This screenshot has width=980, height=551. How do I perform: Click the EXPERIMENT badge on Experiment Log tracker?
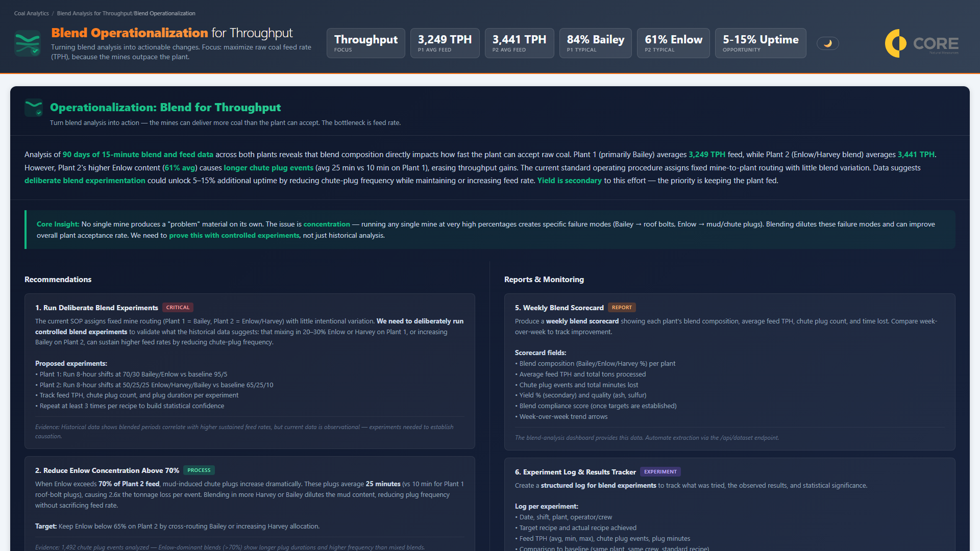tap(660, 471)
